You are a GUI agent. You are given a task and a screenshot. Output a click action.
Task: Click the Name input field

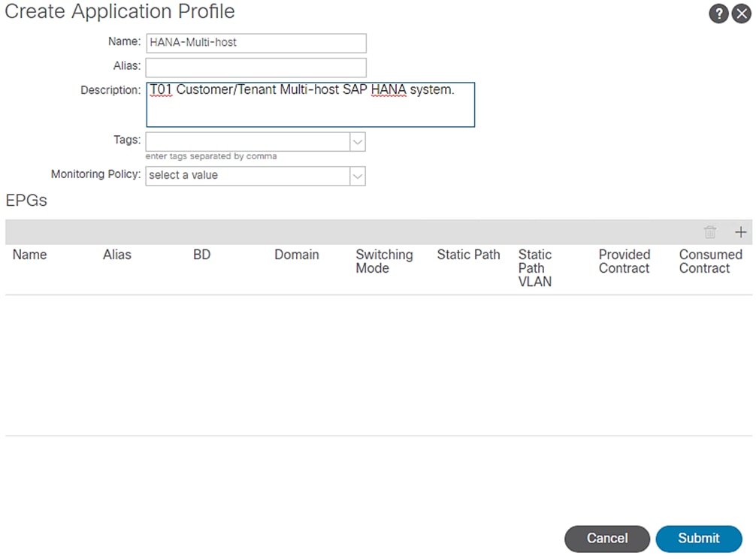[256, 43]
